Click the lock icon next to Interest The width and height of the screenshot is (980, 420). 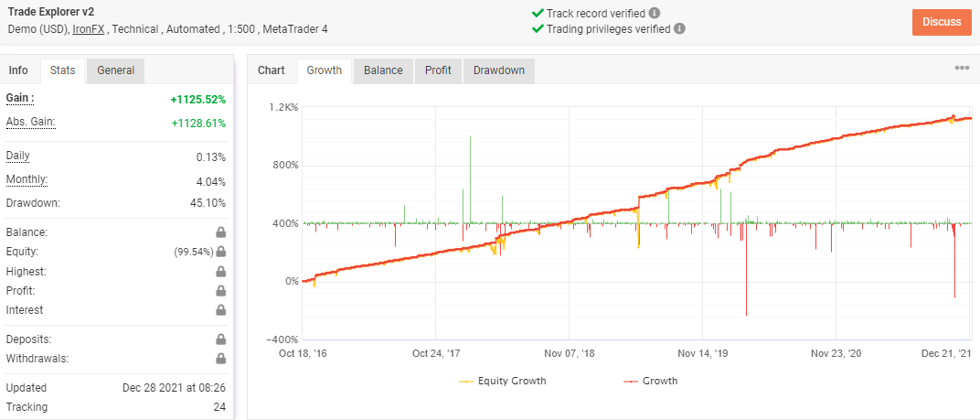[x=220, y=310]
